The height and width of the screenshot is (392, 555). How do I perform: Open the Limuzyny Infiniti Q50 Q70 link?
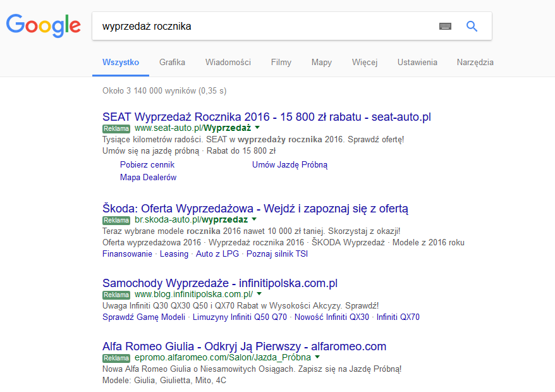click(x=240, y=317)
